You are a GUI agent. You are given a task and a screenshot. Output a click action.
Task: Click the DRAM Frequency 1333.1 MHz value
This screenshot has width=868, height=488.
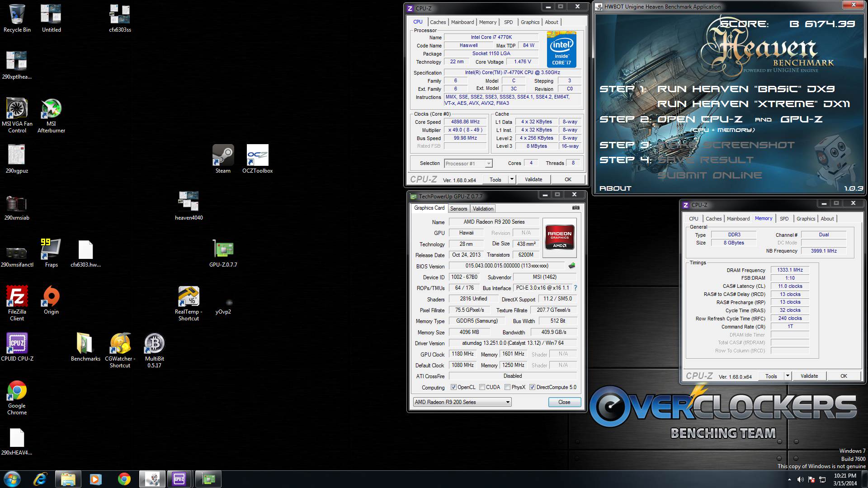[x=790, y=270]
